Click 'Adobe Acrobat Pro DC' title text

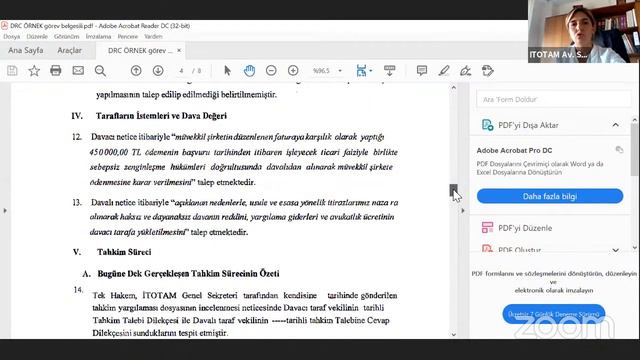[x=514, y=150]
